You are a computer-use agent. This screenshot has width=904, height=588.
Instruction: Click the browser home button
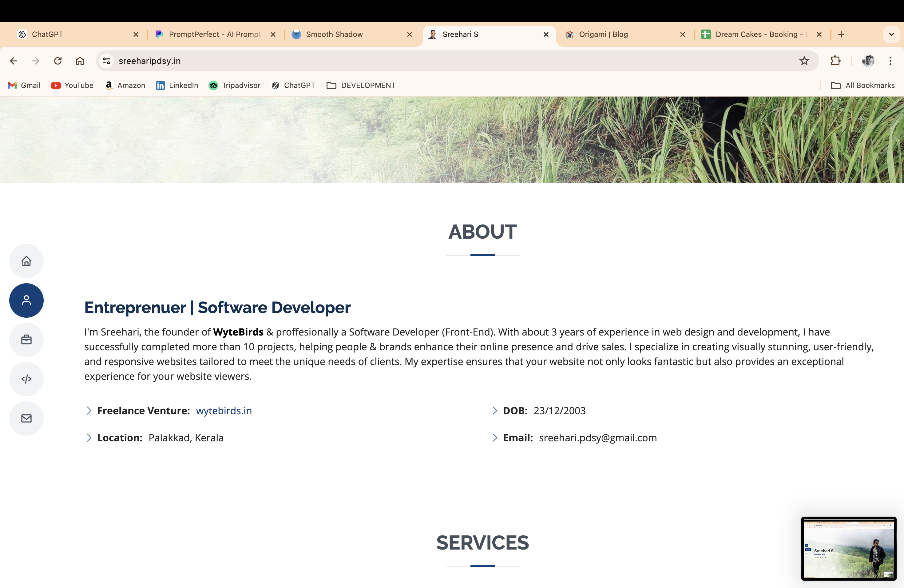pos(80,61)
